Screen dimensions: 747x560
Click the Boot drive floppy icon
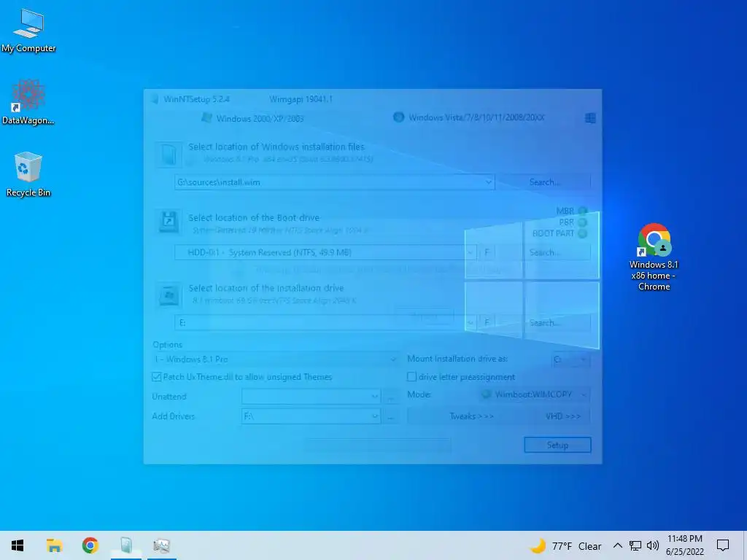(x=169, y=222)
